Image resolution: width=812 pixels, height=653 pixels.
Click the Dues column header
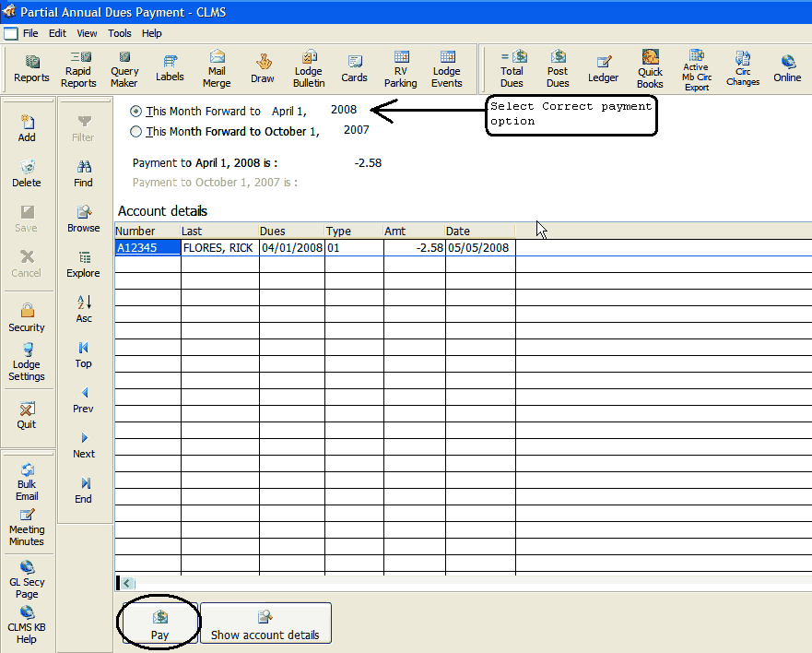click(291, 231)
